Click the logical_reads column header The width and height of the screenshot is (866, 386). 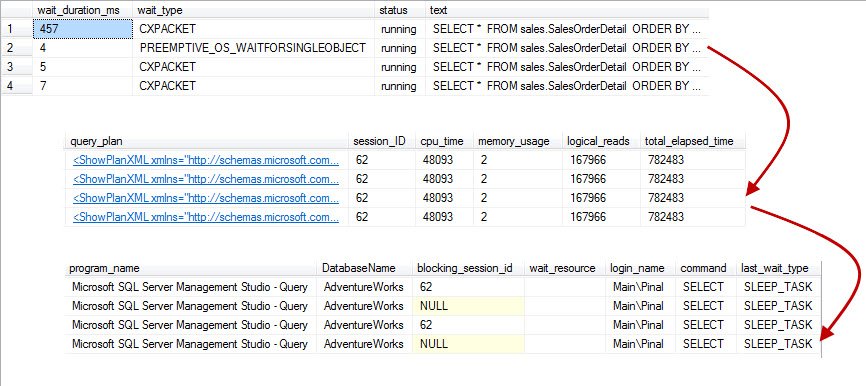coord(601,141)
